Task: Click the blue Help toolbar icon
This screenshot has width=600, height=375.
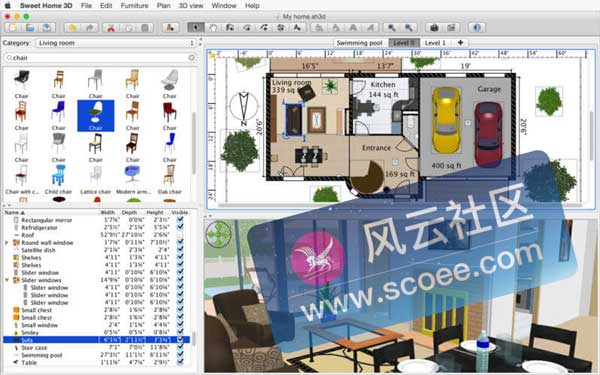Action: [x=477, y=28]
